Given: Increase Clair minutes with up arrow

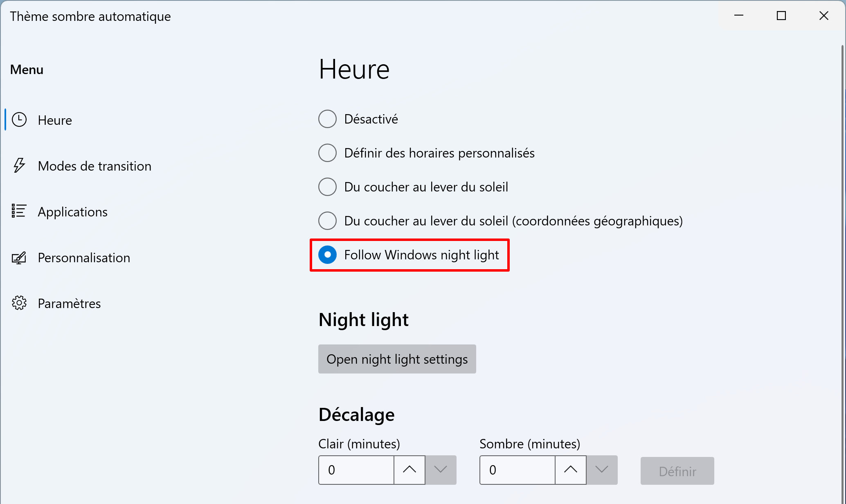Looking at the screenshot, I should (409, 470).
